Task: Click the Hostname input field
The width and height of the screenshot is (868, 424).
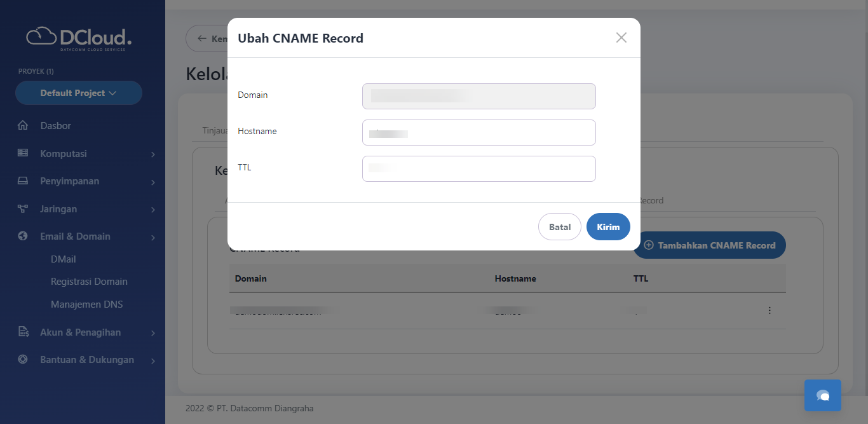Action: (478, 133)
